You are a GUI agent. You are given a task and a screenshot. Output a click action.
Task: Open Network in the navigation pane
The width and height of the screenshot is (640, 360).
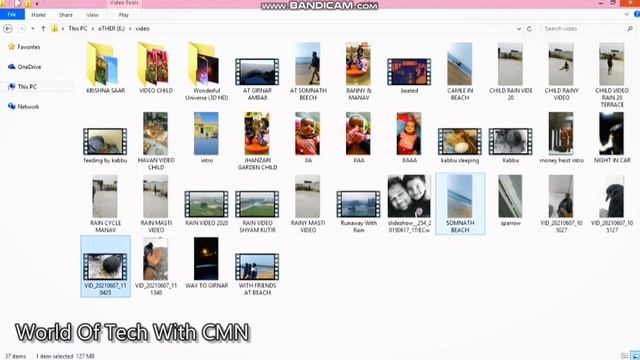23,107
